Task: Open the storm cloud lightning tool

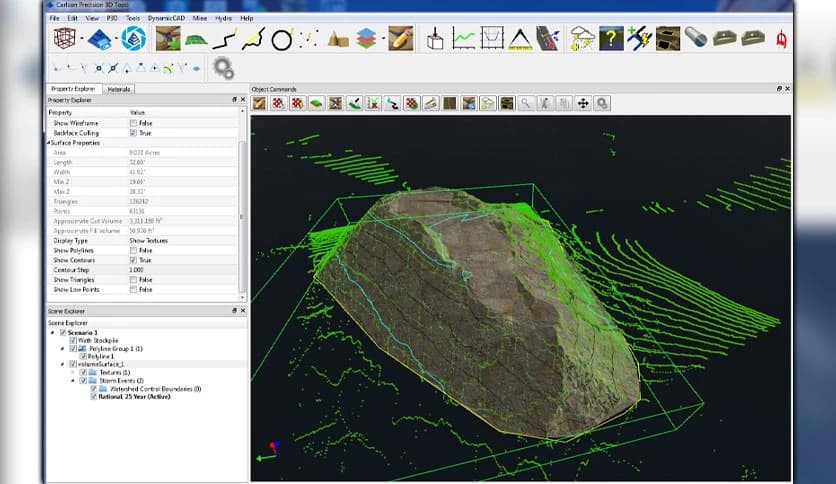Action: point(582,39)
